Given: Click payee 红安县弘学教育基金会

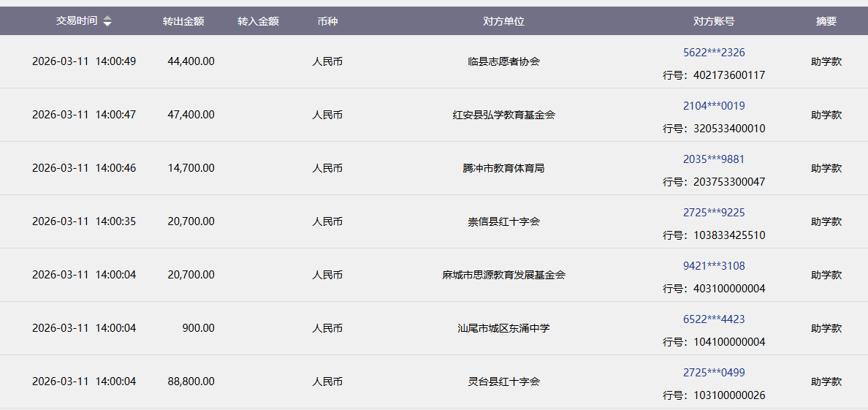Looking at the screenshot, I should point(503,115).
